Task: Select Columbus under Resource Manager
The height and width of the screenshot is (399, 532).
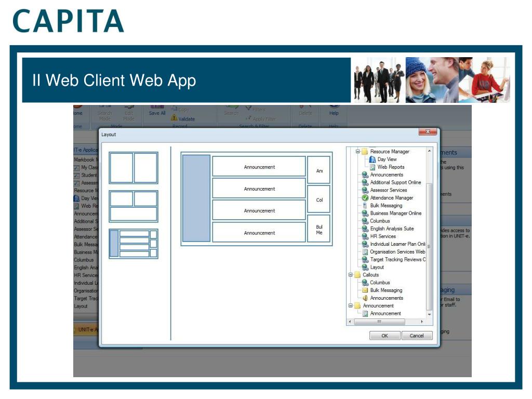Action: tap(380, 221)
